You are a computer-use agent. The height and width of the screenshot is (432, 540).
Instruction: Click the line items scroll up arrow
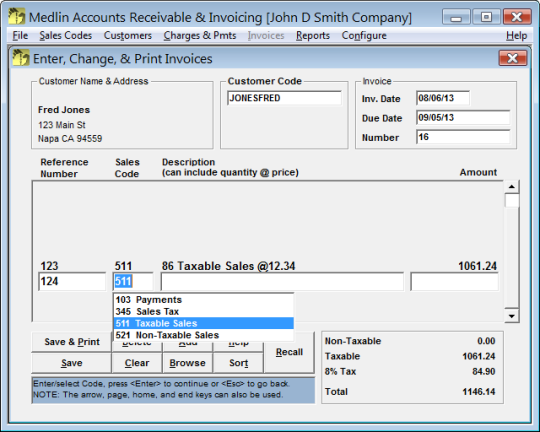tap(512, 187)
